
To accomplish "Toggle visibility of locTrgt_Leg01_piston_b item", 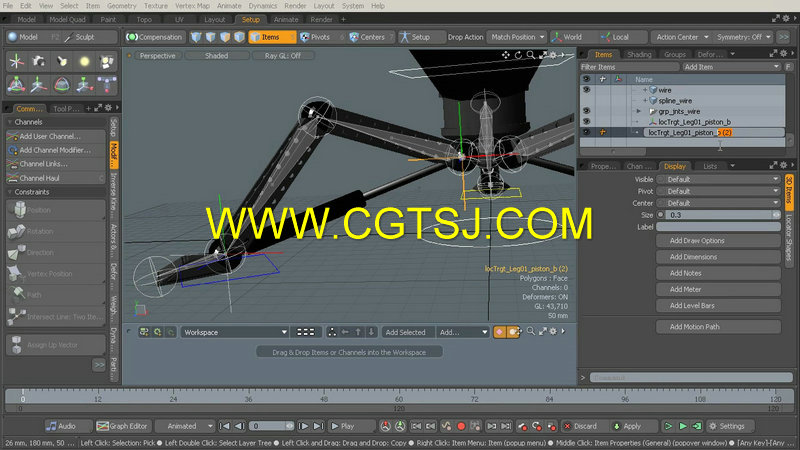I will pyautogui.click(x=586, y=122).
